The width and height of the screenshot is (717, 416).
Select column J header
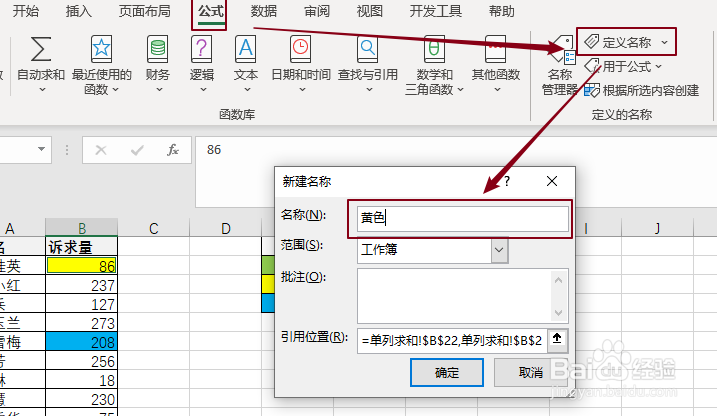[658, 228]
